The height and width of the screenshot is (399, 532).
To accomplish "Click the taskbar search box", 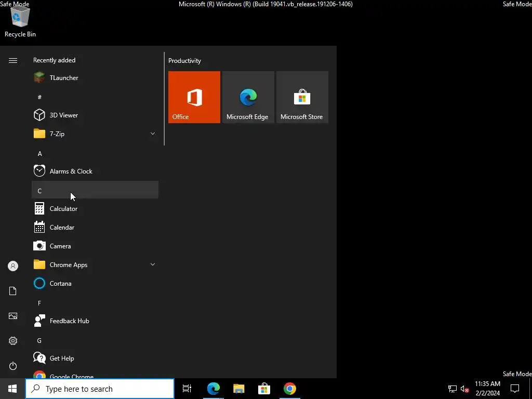I will pos(100,389).
